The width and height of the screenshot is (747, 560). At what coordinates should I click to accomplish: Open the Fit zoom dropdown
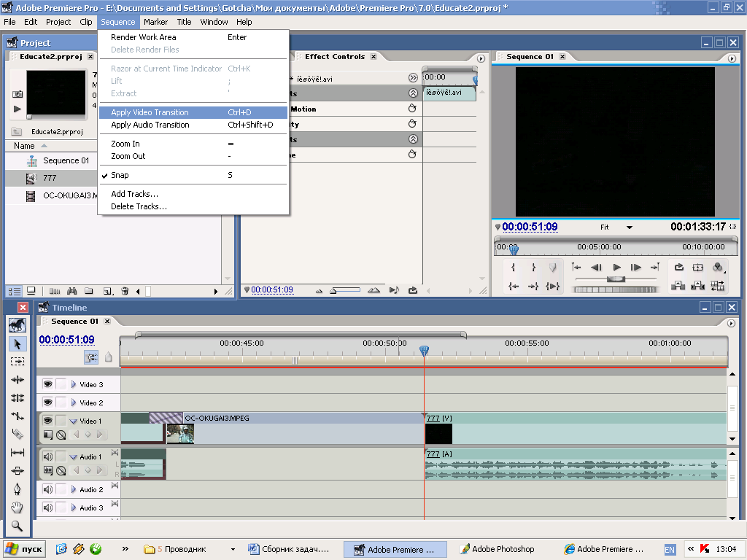[x=630, y=227]
